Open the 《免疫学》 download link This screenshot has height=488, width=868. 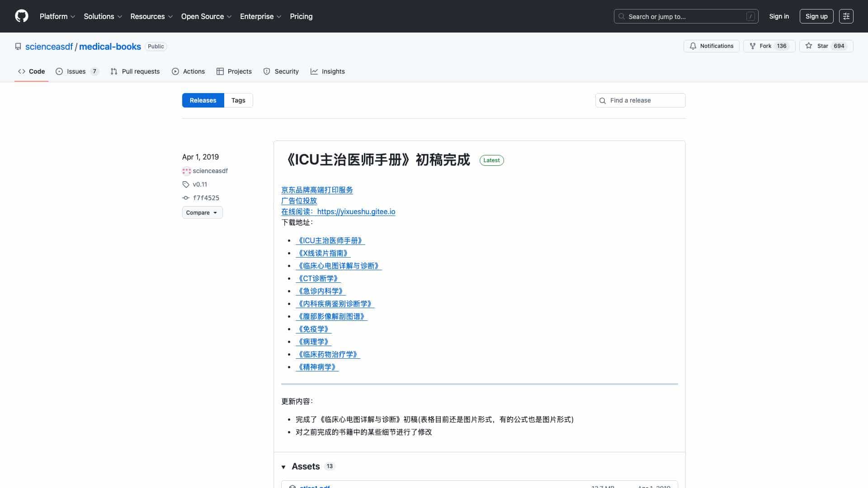click(313, 329)
